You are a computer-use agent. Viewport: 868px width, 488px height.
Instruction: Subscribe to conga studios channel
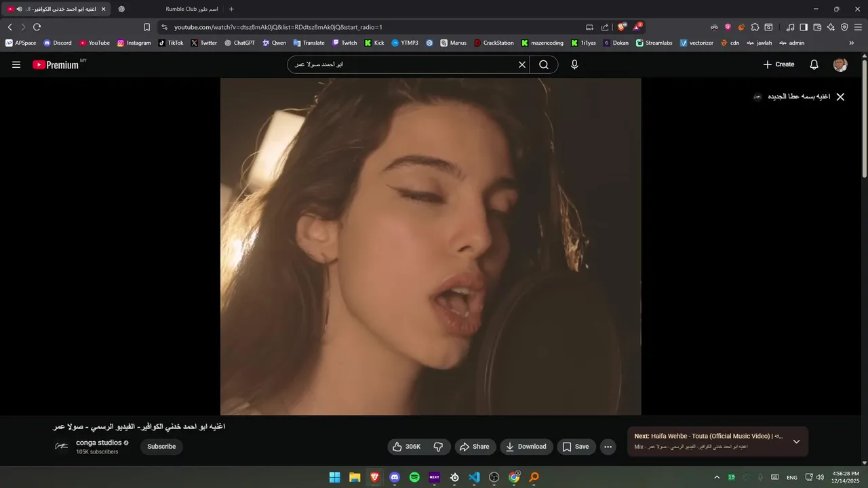point(161,447)
